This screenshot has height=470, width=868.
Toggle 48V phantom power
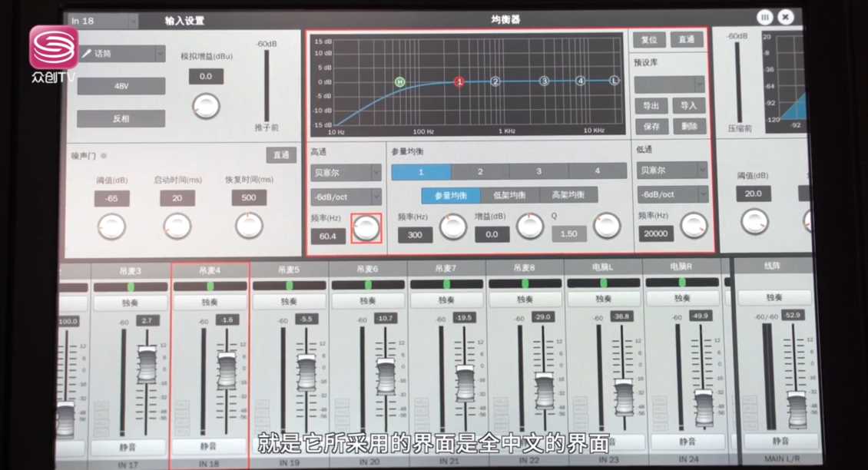pyautogui.click(x=121, y=86)
